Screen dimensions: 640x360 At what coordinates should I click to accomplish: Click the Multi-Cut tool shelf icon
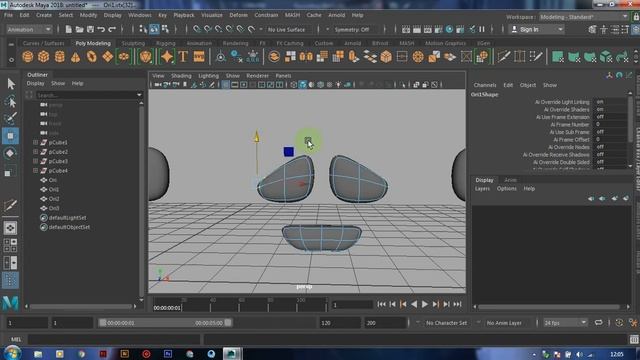(x=504, y=57)
